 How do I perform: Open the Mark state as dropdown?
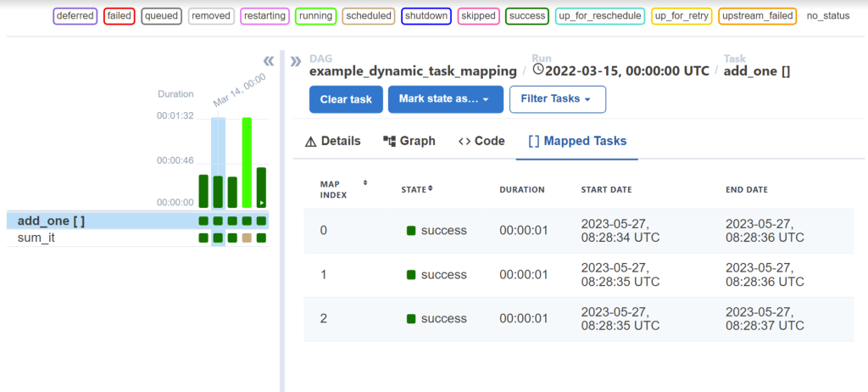[445, 99]
